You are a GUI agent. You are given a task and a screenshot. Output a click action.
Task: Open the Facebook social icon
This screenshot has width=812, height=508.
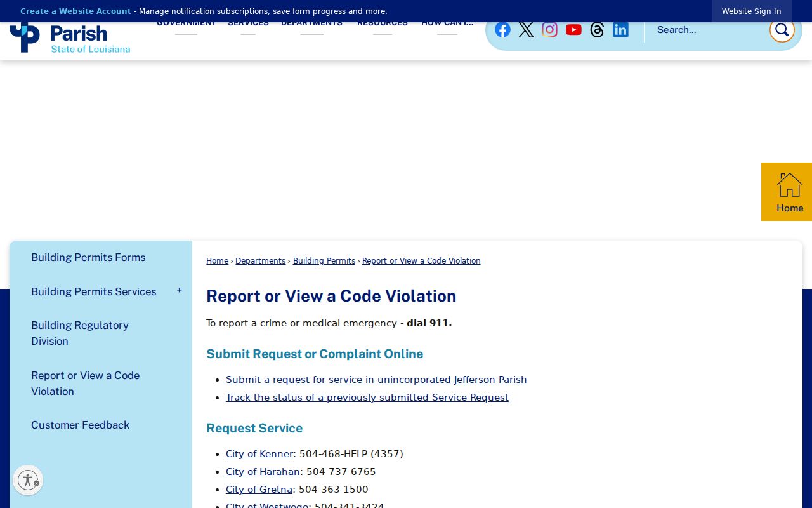click(502, 30)
